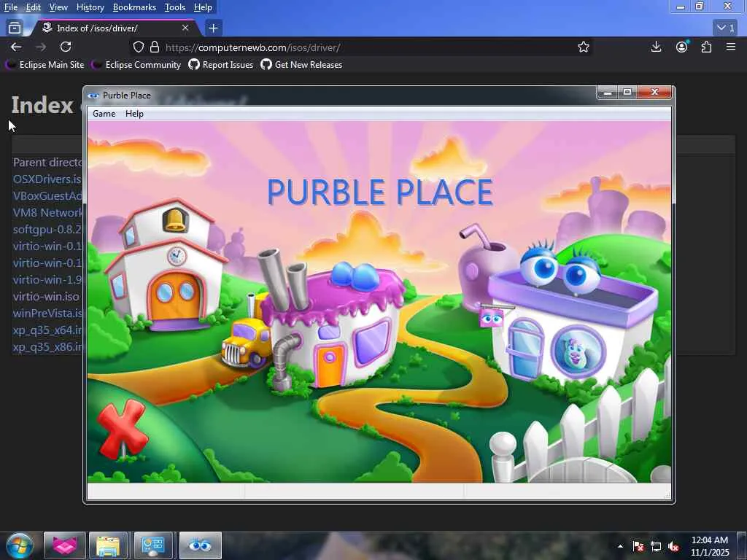Click the virtio-win-1.9 file link
Image resolution: width=747 pixels, height=560 pixels.
tap(47, 279)
